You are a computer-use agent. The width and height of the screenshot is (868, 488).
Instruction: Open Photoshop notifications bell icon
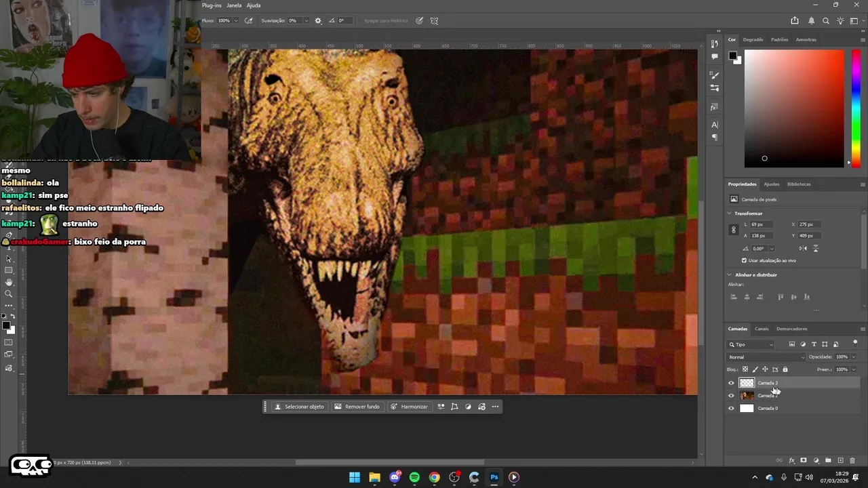(811, 20)
